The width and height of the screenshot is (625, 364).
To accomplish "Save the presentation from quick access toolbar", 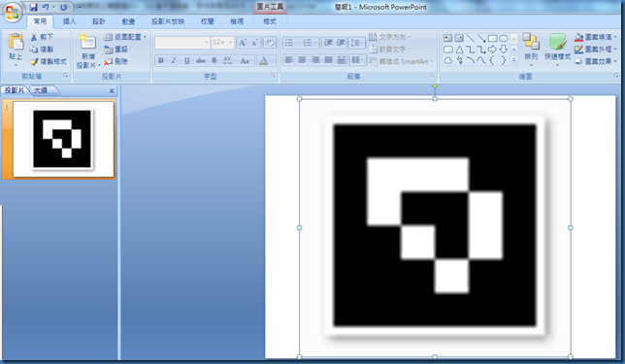I will tap(33, 7).
